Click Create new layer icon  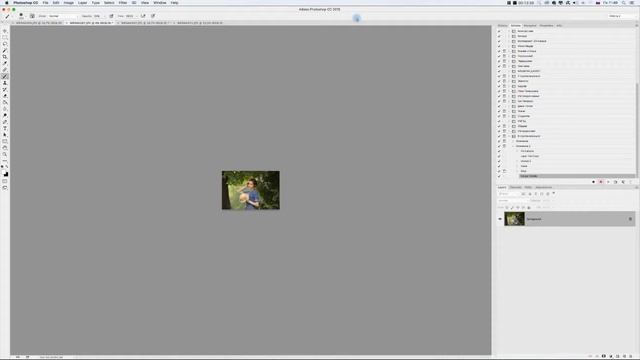(x=624, y=356)
